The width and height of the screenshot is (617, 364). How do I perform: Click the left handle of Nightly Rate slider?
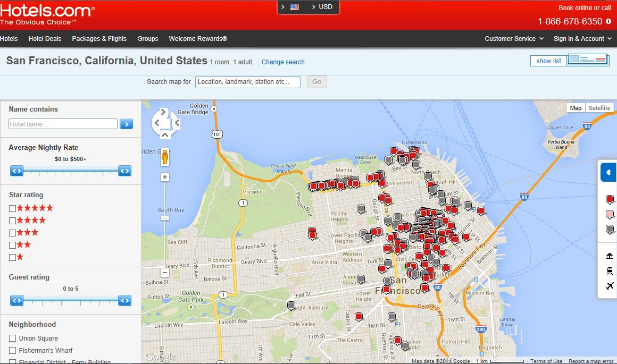(16, 171)
